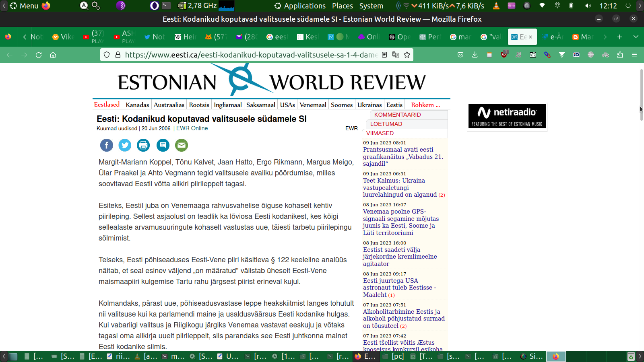
Task: Close the Eesti World Review tab
Action: (530, 37)
